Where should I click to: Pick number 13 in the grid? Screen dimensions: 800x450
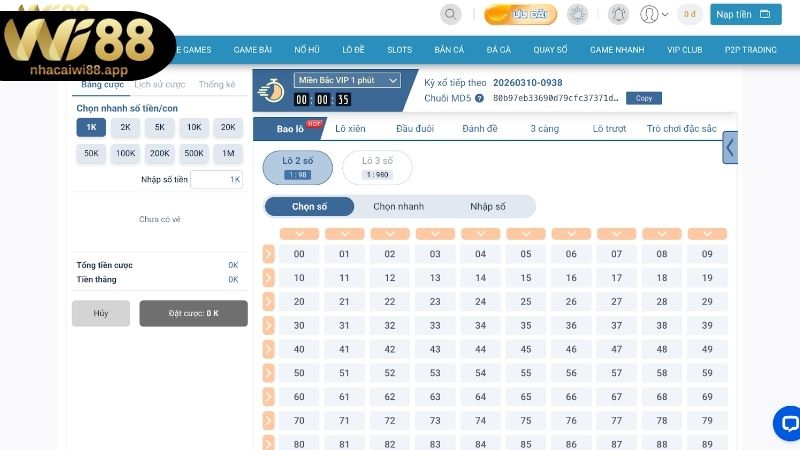coord(435,278)
